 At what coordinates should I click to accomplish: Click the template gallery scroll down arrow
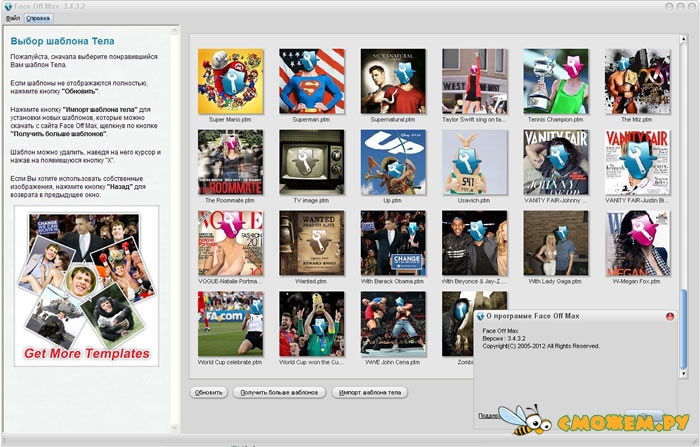click(683, 373)
